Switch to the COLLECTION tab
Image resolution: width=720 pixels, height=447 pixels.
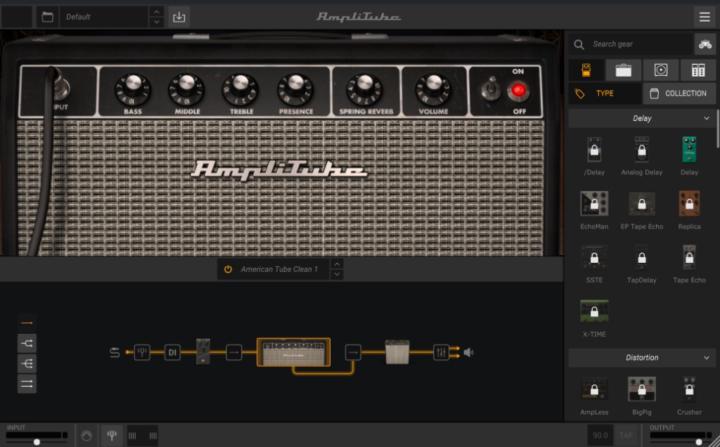coord(678,93)
